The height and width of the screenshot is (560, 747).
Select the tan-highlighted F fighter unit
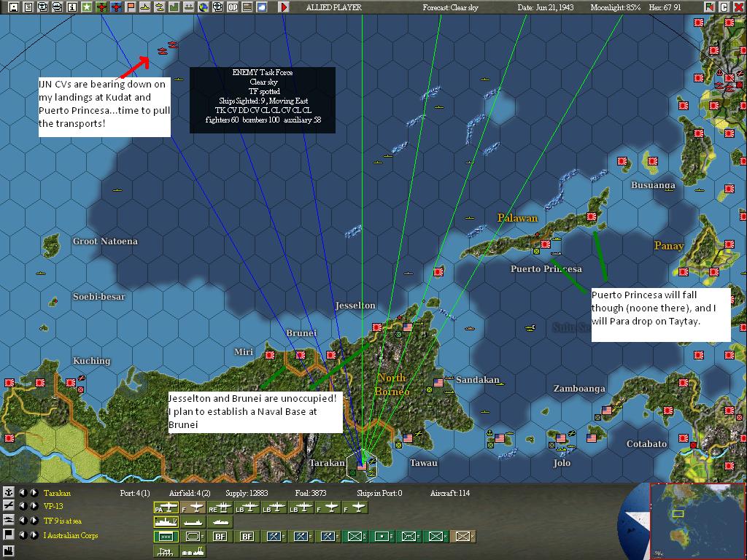193,507
